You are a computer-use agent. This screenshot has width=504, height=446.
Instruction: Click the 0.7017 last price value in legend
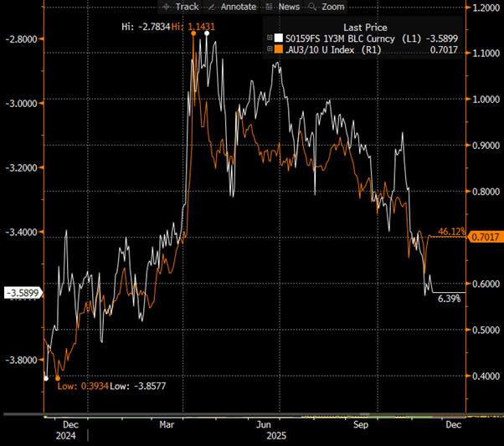444,50
